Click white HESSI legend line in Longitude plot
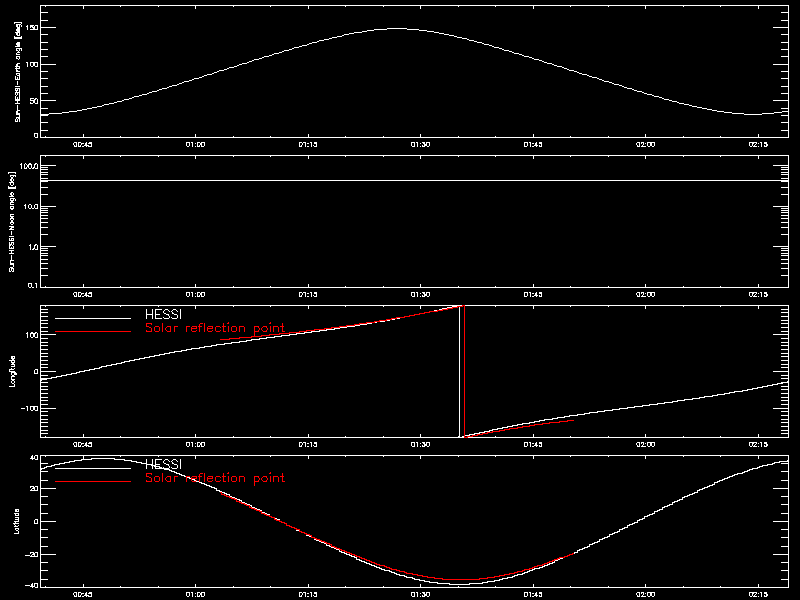Viewport: 800px width, 600px height. click(x=93, y=318)
